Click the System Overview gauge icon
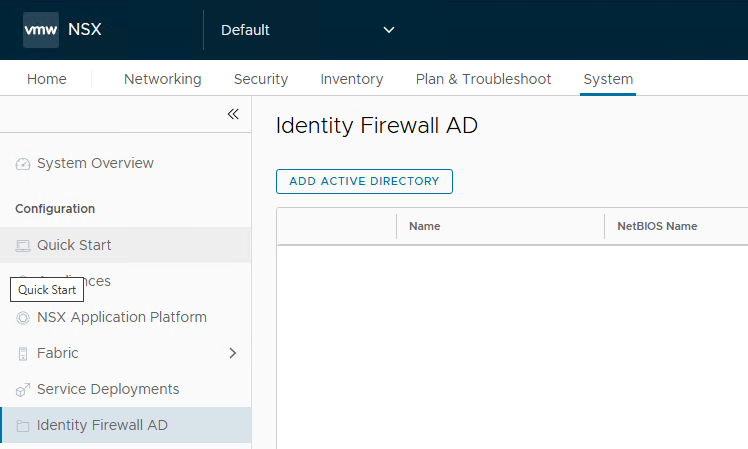748x449 pixels. [23, 164]
